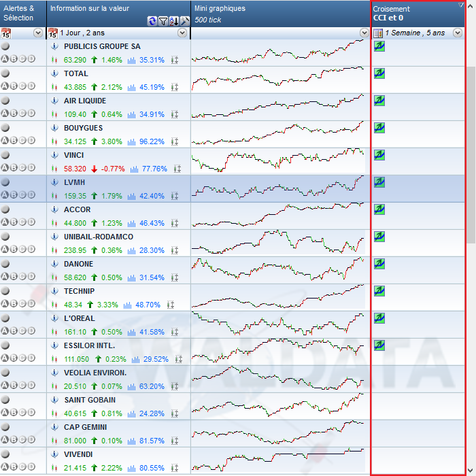Click calendar icon beside 1 Jour, 2 ans
476x476 pixels.
point(53,33)
